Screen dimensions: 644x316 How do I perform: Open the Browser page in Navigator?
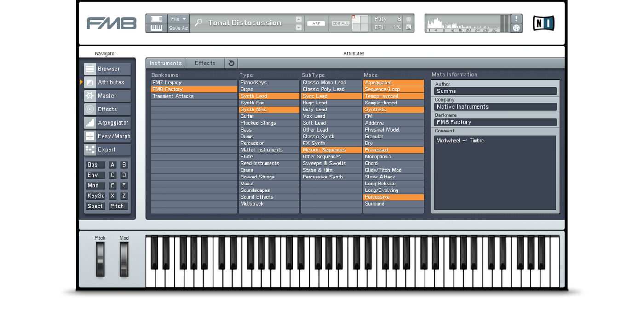coord(107,69)
